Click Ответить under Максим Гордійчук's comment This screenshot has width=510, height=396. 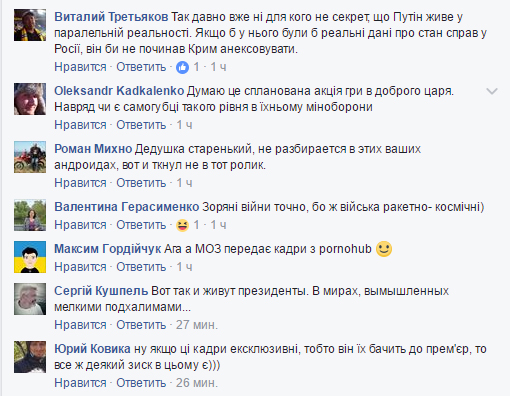[141, 267]
